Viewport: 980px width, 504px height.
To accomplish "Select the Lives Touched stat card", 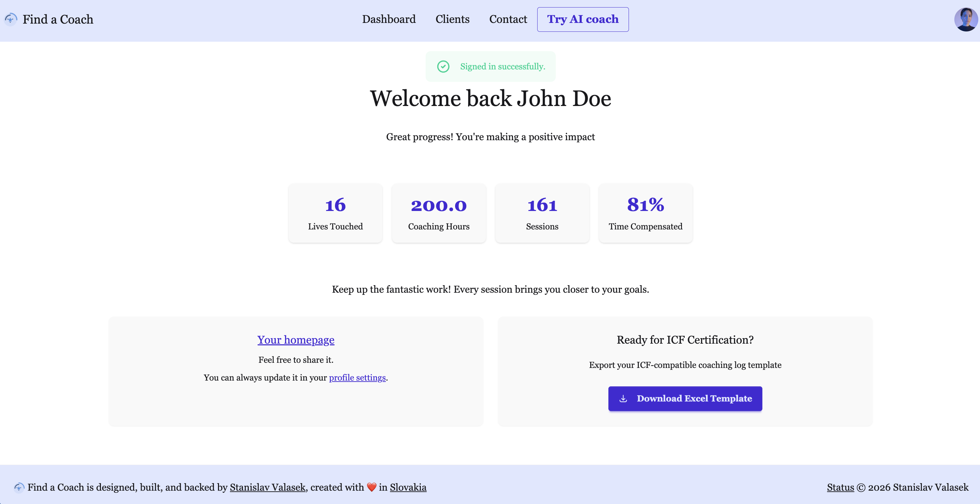I will tap(335, 213).
